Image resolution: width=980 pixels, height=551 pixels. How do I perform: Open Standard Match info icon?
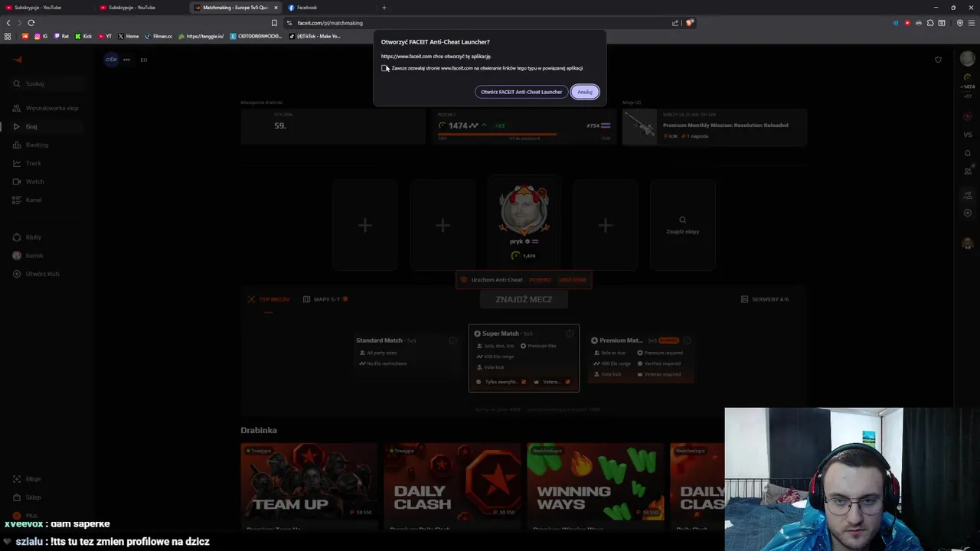453,341
